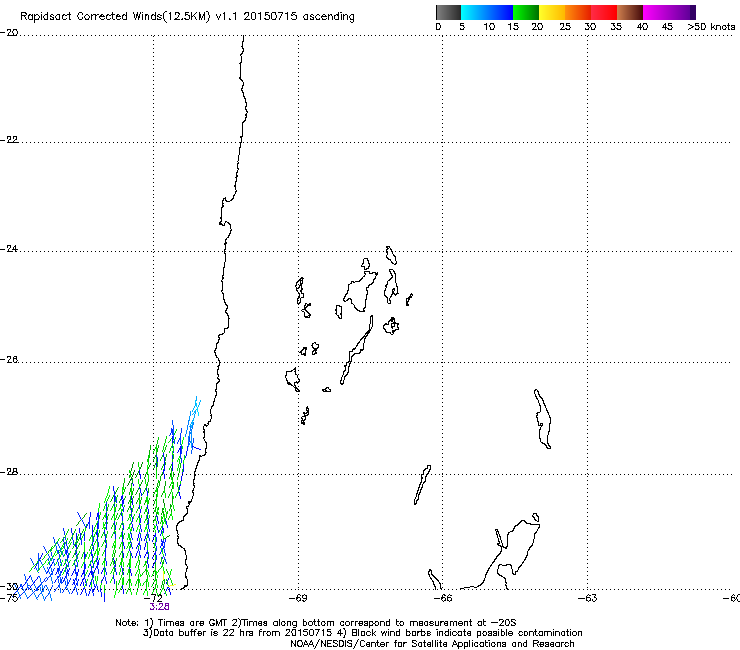Click the gray 0-5 knots legend swatch
Viewport: 740px width, 650px height.
(448, 12)
